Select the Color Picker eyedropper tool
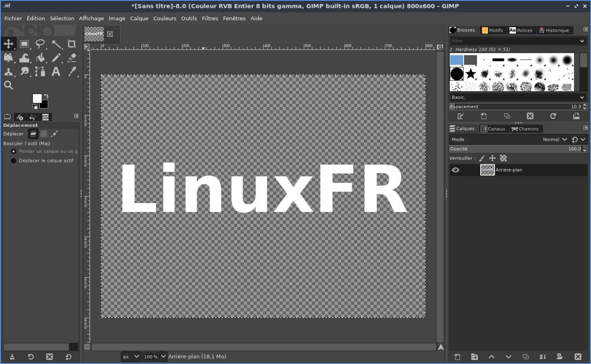This screenshot has height=364, width=591. [72, 72]
